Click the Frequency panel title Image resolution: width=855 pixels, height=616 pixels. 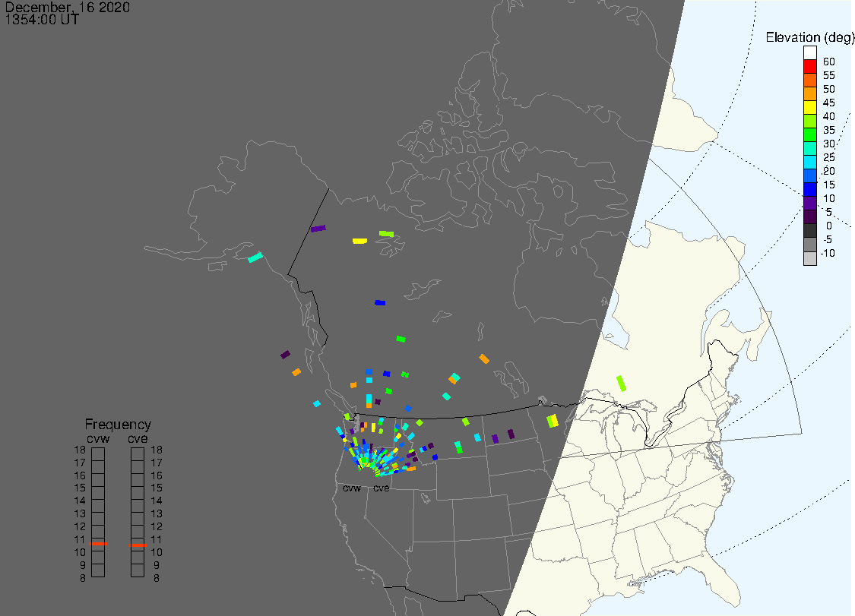[118, 424]
